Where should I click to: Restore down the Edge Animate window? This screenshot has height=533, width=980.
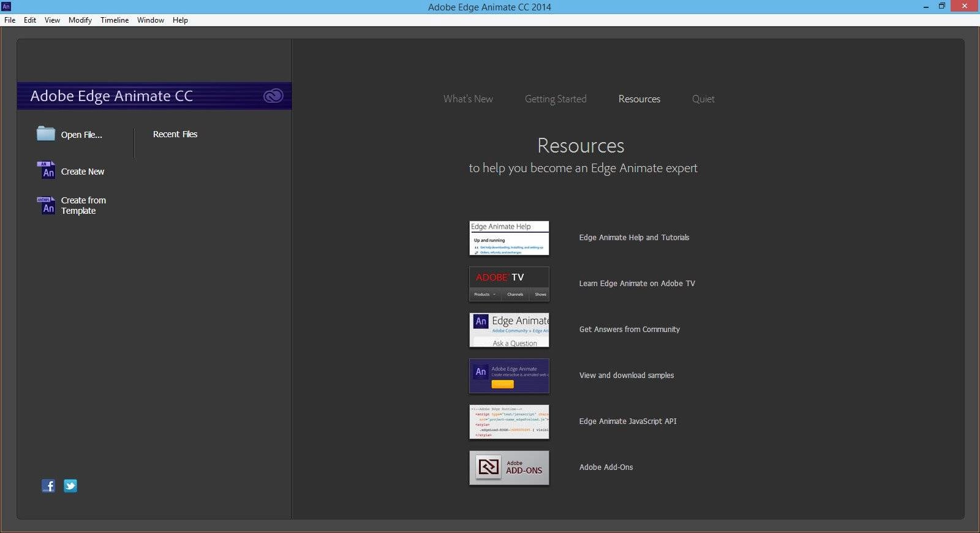coord(942,6)
